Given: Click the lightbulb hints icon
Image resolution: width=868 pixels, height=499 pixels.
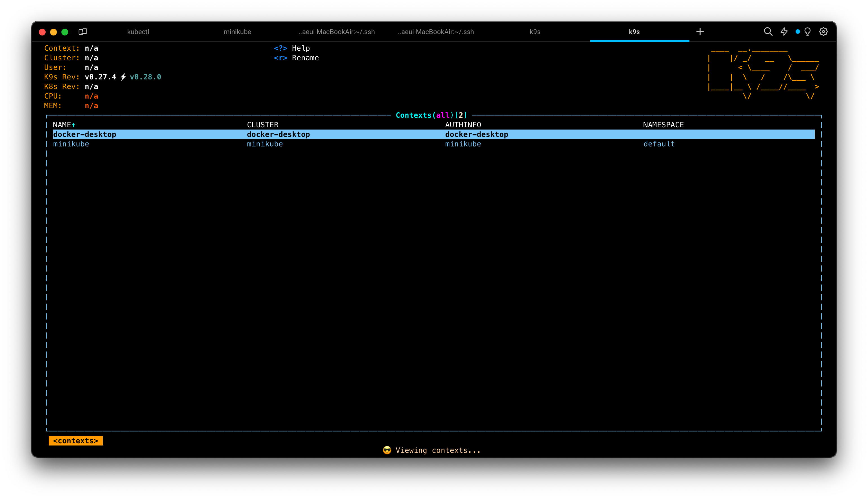Looking at the screenshot, I should coord(808,32).
